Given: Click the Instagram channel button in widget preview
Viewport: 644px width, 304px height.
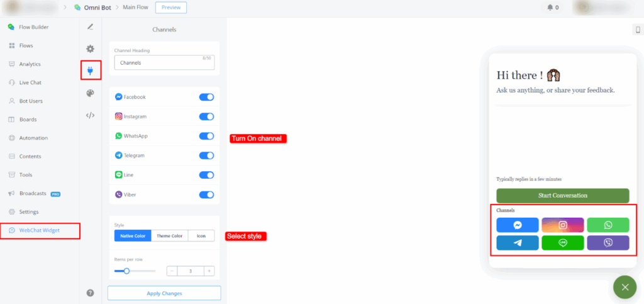Looking at the screenshot, I should 562,225.
